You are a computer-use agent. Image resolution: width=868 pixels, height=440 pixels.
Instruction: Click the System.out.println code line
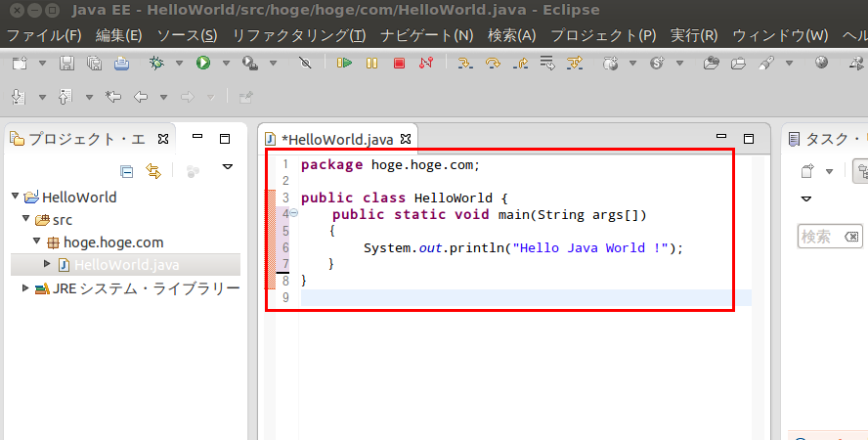tap(523, 248)
